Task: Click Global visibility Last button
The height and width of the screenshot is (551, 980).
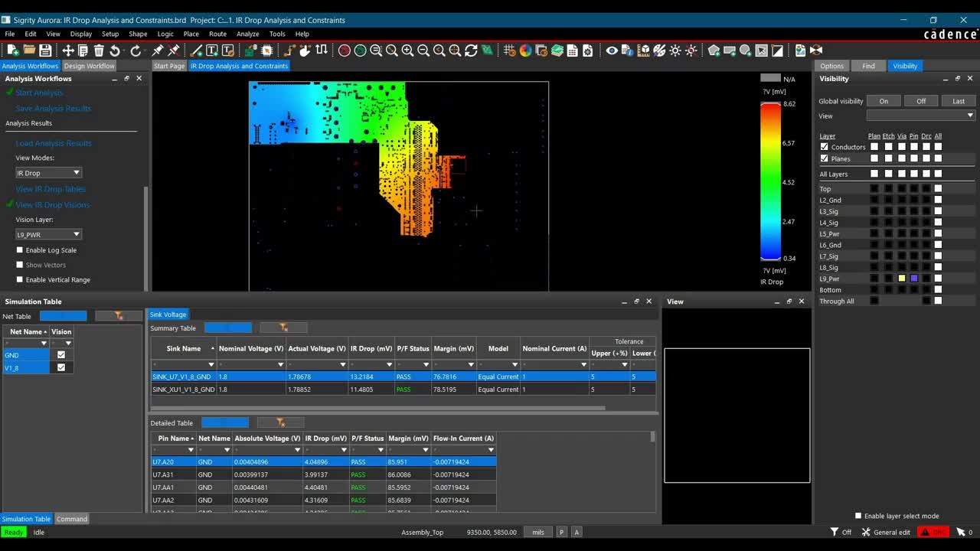Action: [x=959, y=101]
